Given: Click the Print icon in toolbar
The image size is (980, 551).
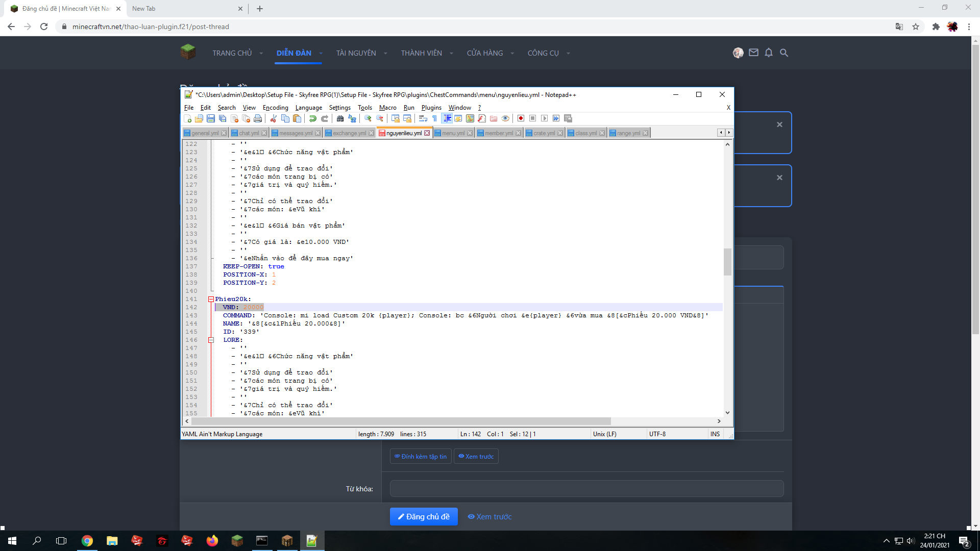Looking at the screenshot, I should point(258,118).
